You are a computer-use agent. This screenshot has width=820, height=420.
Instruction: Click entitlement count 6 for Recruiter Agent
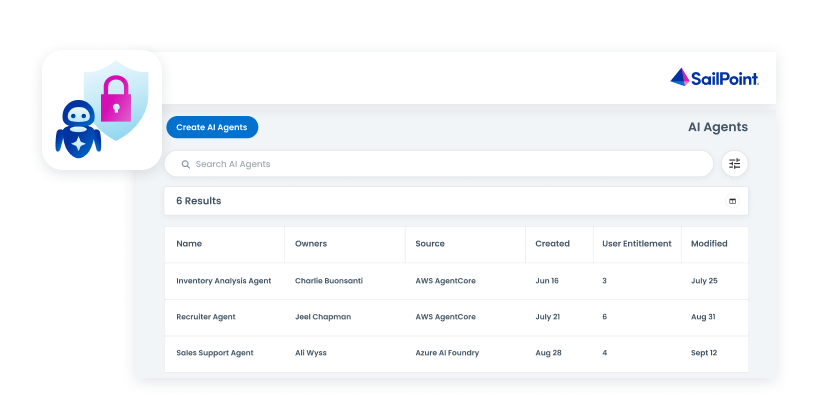(604, 317)
